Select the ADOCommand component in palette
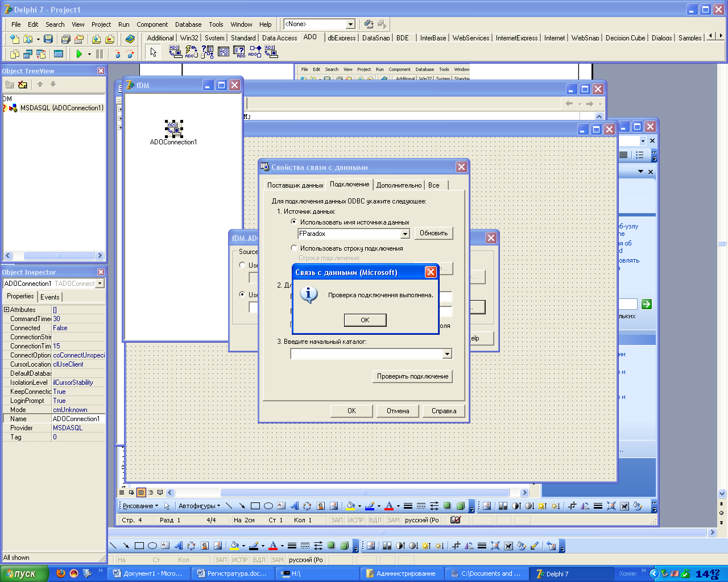Screen dimensions: 728x582 pyautogui.click(x=192, y=52)
